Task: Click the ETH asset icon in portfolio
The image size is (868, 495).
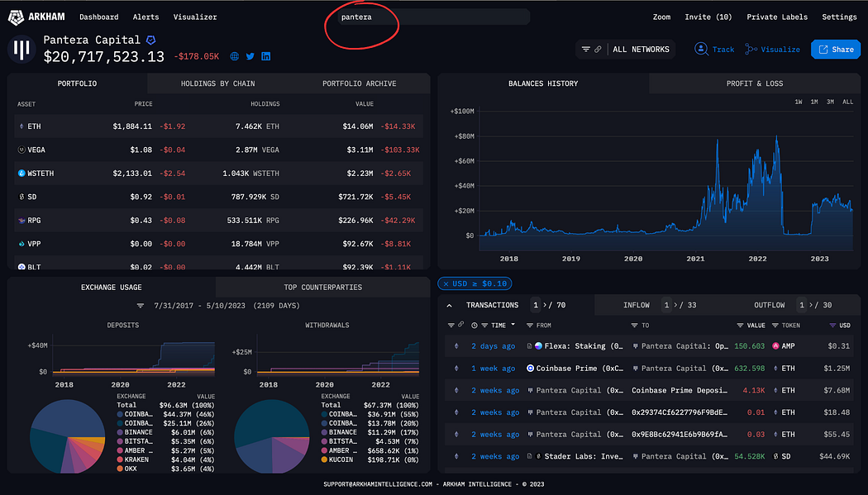Action: pos(21,126)
